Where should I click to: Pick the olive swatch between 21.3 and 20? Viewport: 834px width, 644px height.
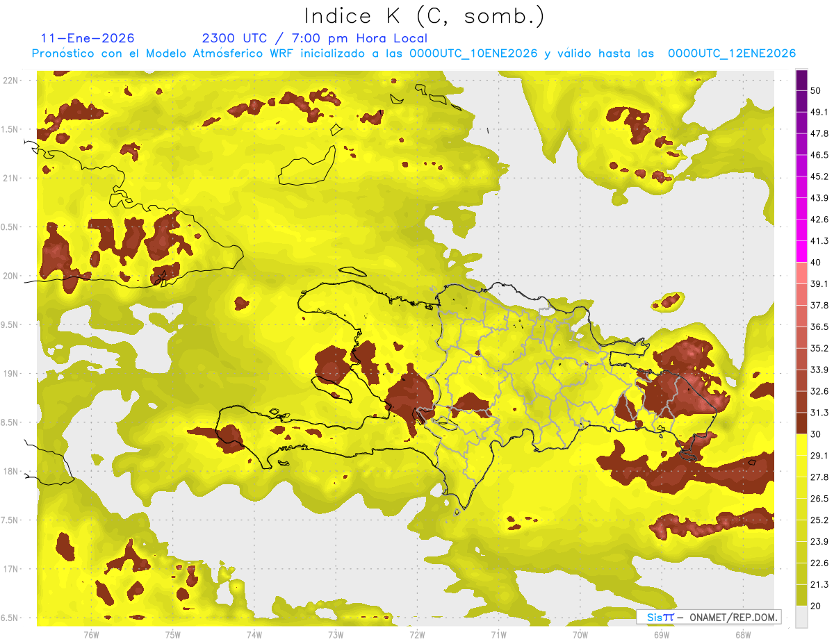801,596
